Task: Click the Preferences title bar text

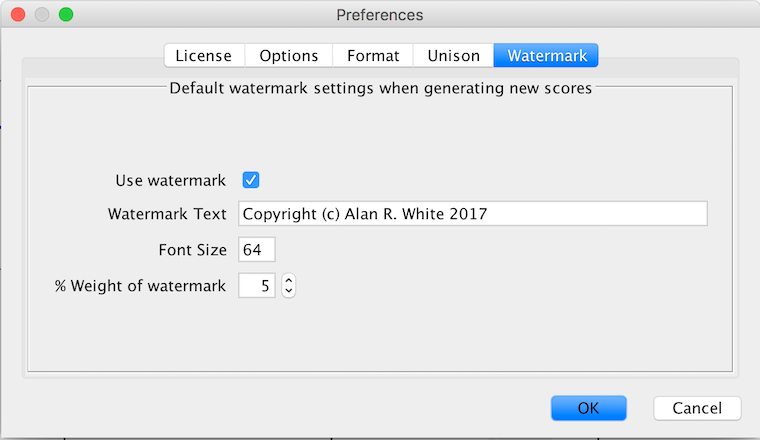Action: [x=380, y=15]
